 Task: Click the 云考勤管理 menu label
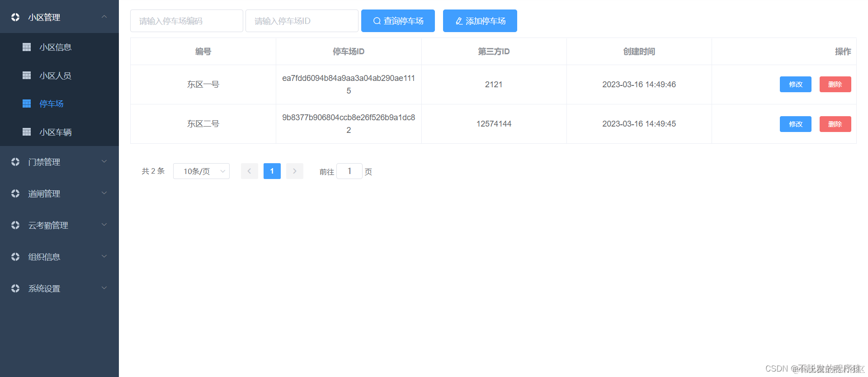(x=48, y=225)
